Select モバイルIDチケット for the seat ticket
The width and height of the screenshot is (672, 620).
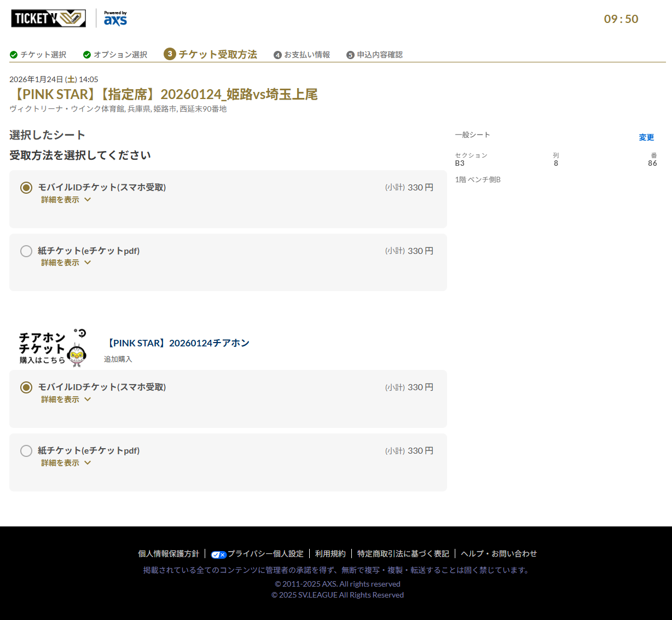[26, 188]
